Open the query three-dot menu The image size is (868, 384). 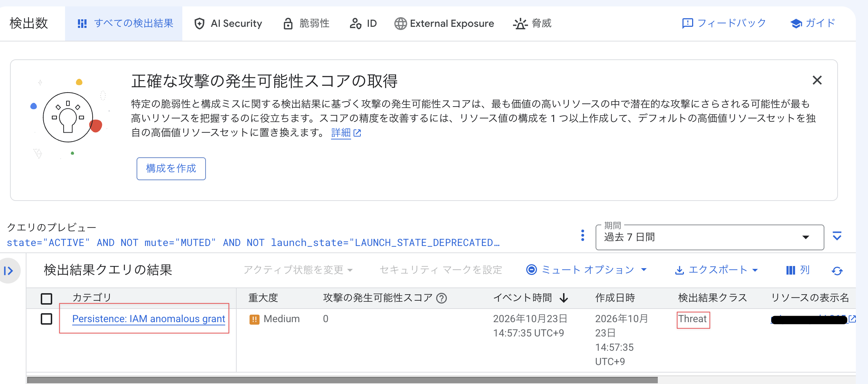(x=582, y=235)
